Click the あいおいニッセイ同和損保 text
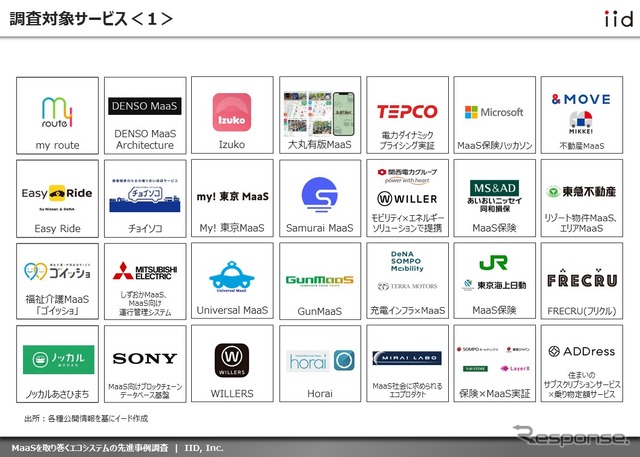640x457 pixels. tap(494, 205)
